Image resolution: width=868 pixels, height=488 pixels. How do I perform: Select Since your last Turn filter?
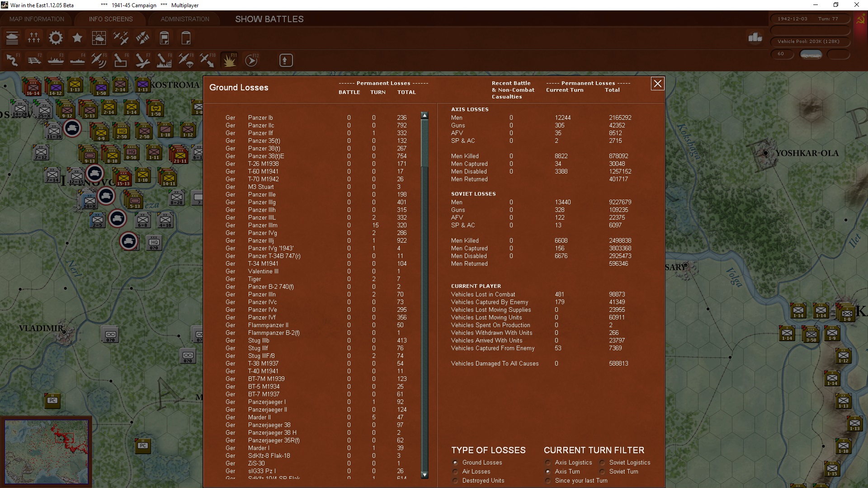coord(548,480)
